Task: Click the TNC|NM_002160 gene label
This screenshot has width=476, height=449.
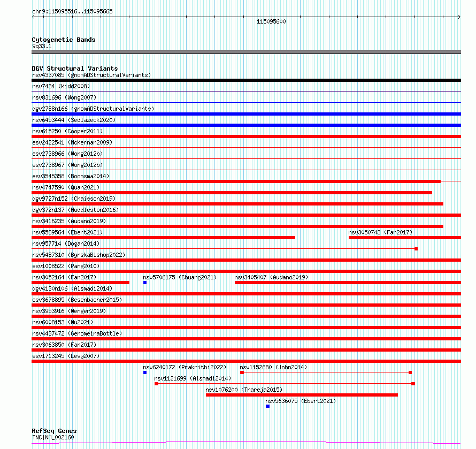Action: click(53, 437)
